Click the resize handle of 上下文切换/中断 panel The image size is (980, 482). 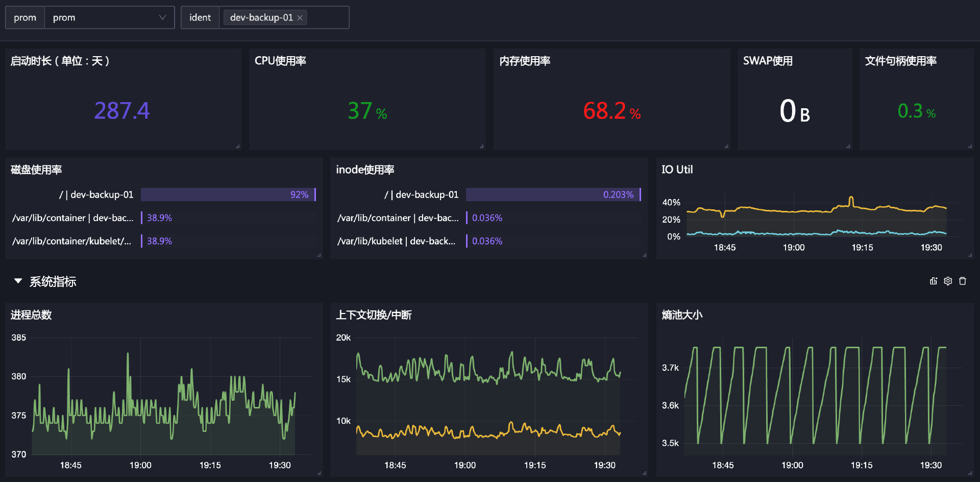[x=645, y=473]
